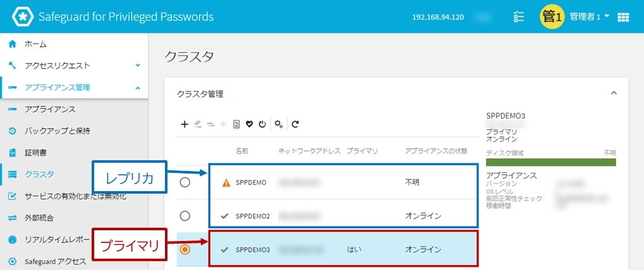644x270 pixels.
Task: Select the radio button for SPPDEMO
Action: [x=185, y=183]
